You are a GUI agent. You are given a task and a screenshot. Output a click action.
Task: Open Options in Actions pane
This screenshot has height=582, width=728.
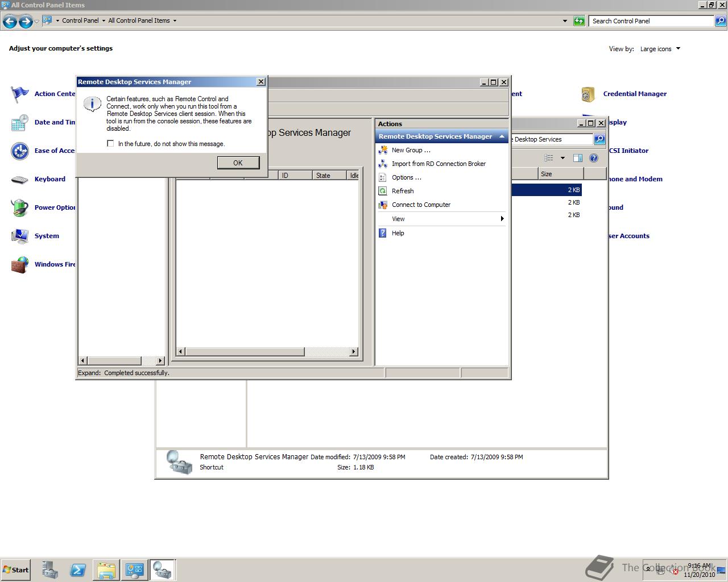click(406, 177)
